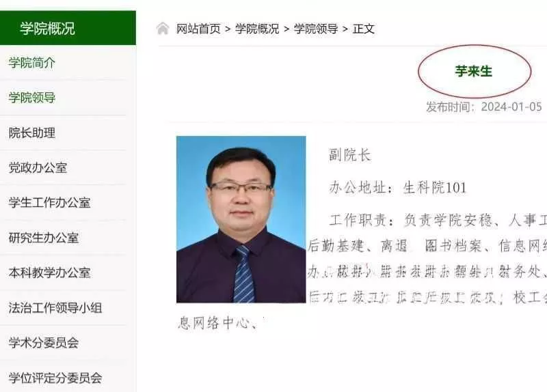Click the 发布时间 2024-01-05 date text
The height and width of the screenshot is (392, 547).
tap(483, 107)
